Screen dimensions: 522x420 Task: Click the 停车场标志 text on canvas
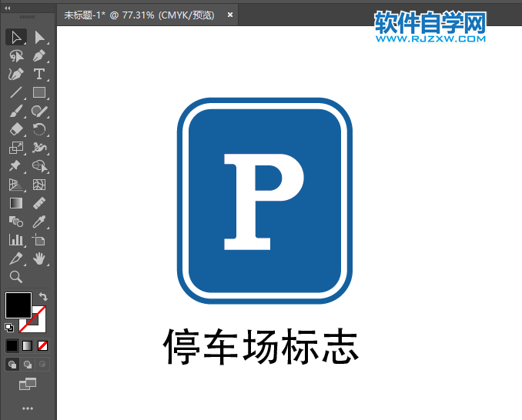(261, 346)
